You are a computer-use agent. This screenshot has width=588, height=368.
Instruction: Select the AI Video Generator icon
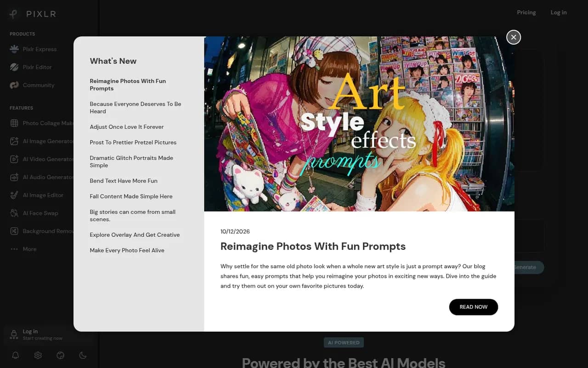(x=14, y=159)
